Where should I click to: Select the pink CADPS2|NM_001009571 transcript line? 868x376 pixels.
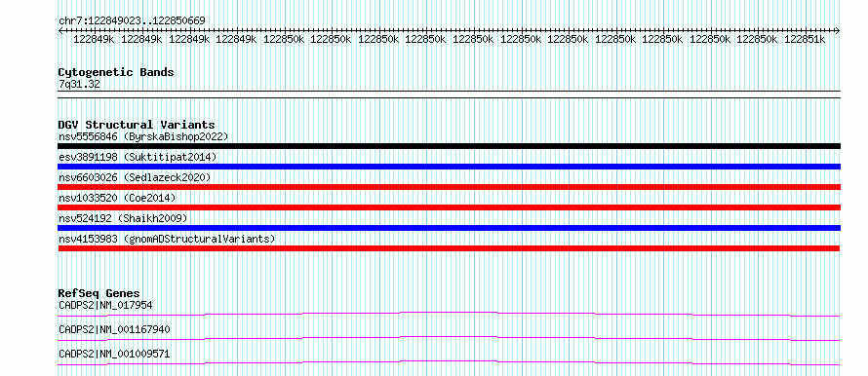coord(449,362)
